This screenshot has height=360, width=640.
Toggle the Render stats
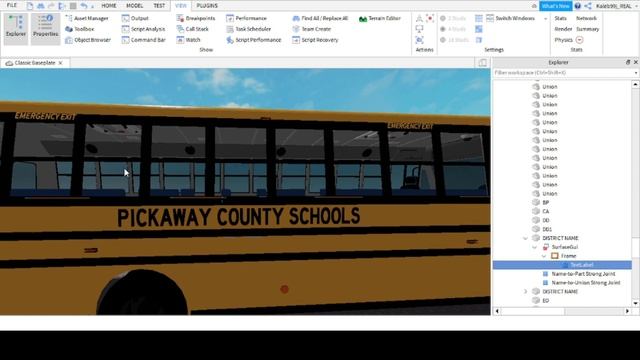563,29
